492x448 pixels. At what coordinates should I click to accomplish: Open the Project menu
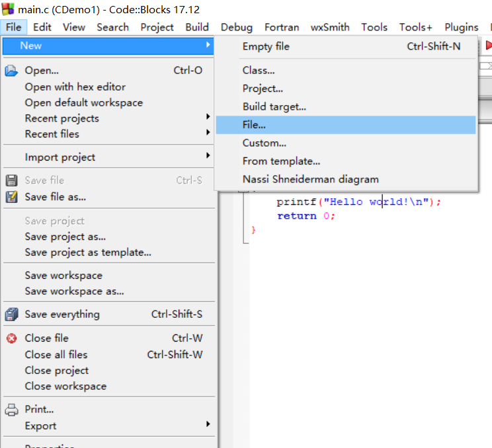pyautogui.click(x=157, y=27)
